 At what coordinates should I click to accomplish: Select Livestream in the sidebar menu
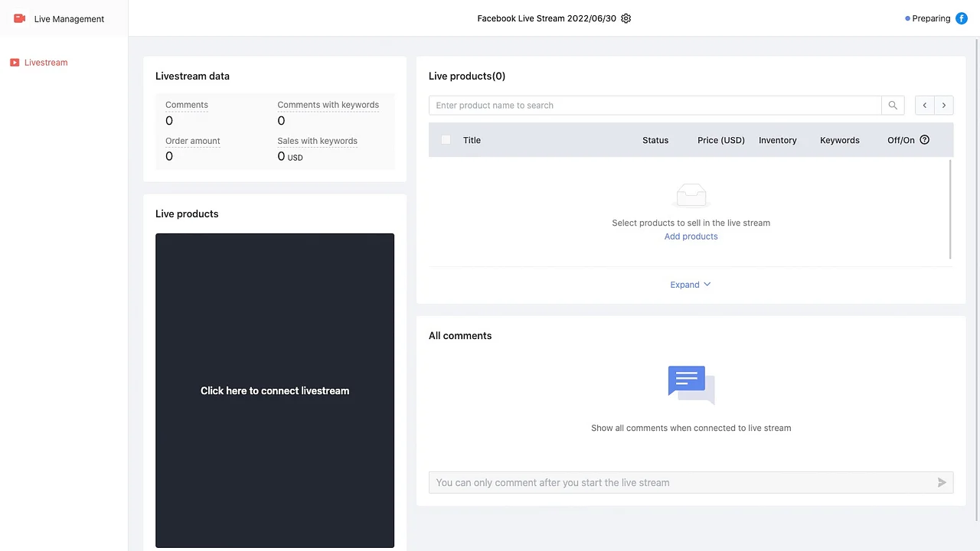tap(45, 62)
